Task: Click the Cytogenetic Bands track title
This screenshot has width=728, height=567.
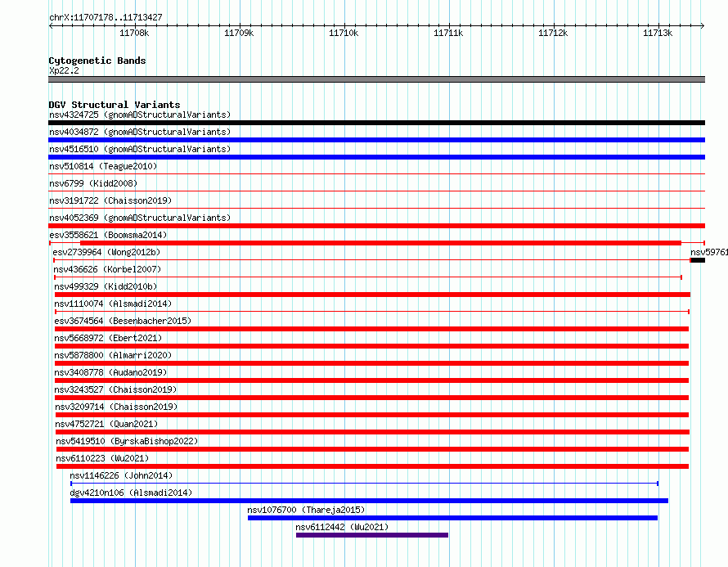Action: pos(97,61)
